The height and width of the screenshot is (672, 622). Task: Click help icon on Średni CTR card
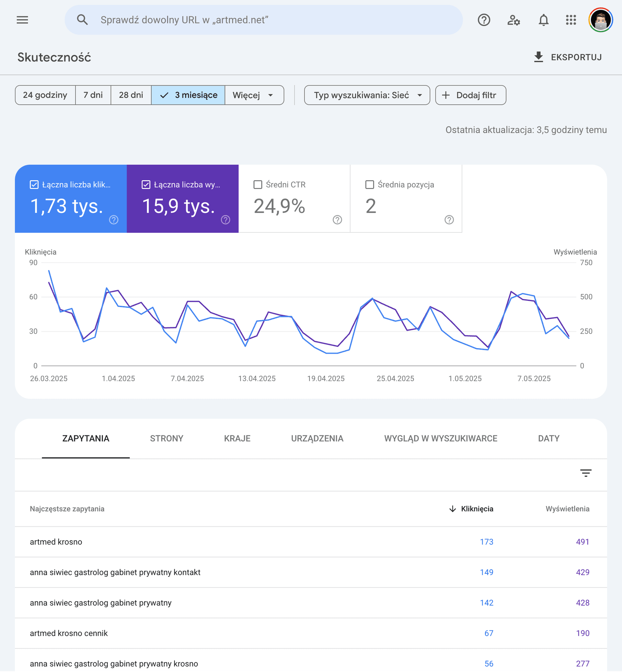pos(337,219)
